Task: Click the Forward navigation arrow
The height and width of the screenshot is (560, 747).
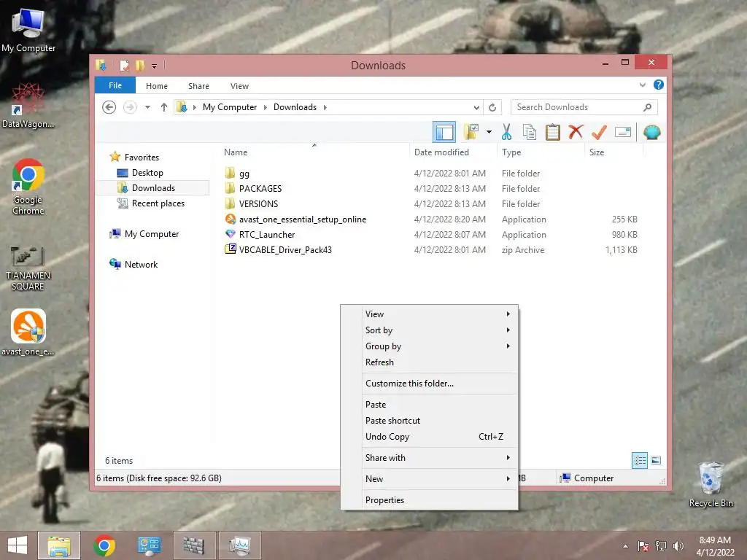Action: [130, 107]
